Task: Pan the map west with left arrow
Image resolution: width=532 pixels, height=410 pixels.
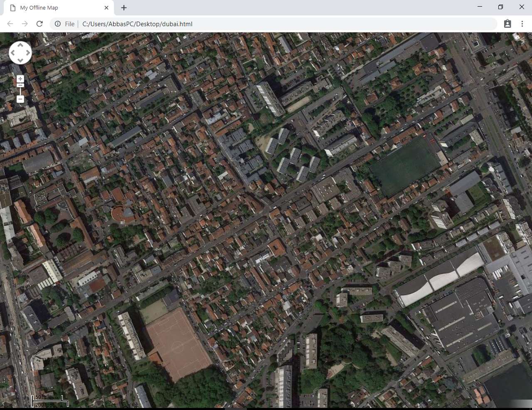Action: [x=12, y=53]
